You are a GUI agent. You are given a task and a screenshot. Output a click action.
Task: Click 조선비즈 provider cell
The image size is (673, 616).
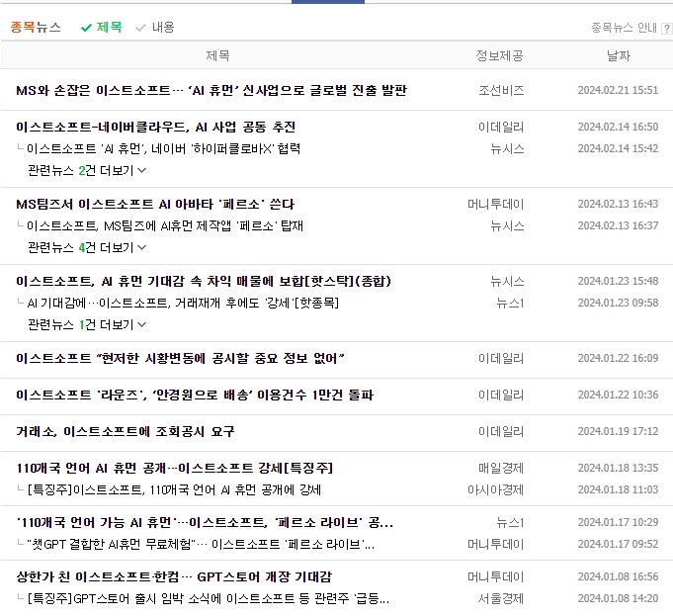click(501, 90)
